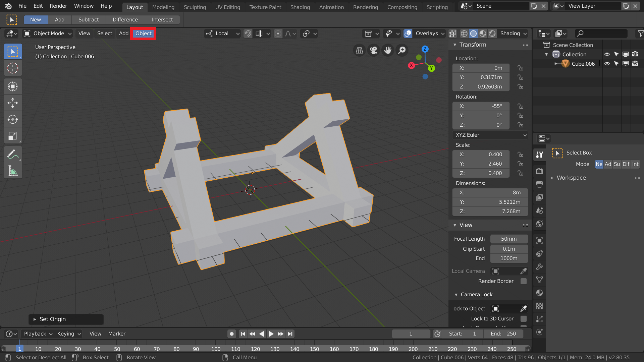Screen dimensions: 644x362
Task: Select the Select Box tool in the toolbar
Action: click(13, 52)
